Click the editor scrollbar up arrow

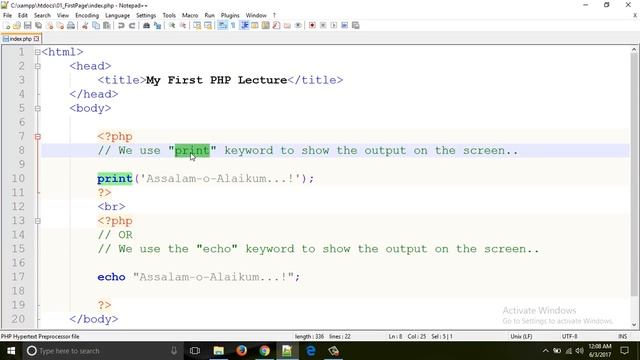(633, 50)
